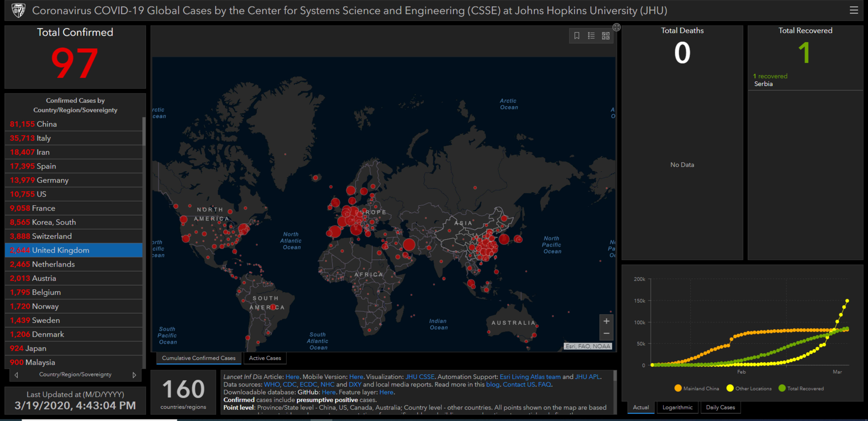868x421 pixels.
Task: Select Korea, South in the country list
Action: click(x=73, y=222)
